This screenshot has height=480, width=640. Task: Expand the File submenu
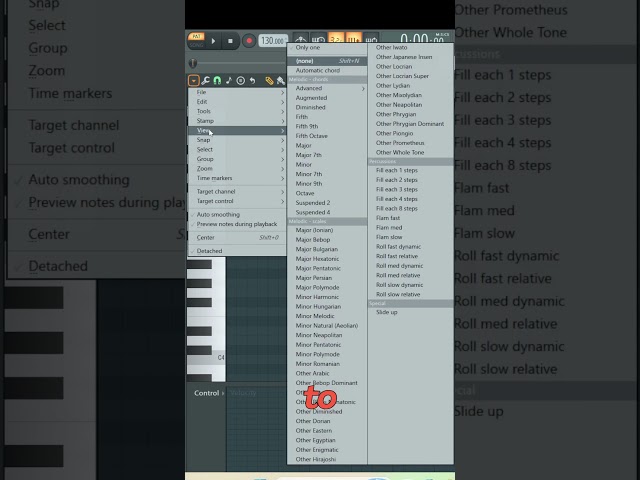[237, 92]
